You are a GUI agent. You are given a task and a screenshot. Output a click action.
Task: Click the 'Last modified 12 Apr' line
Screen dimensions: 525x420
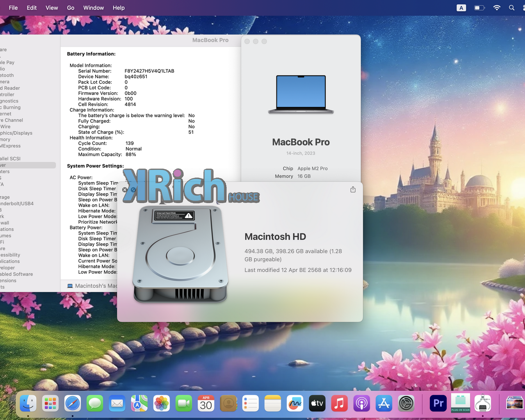point(298,270)
